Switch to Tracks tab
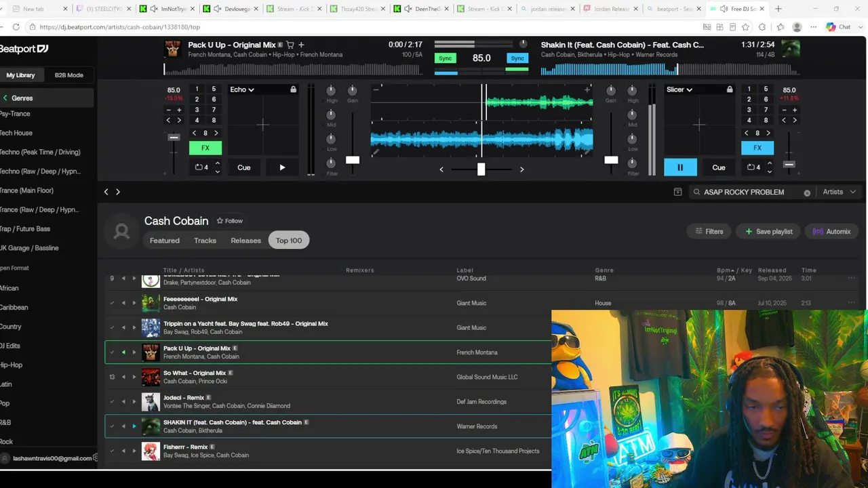Viewport: 868px width, 488px height. coord(205,241)
